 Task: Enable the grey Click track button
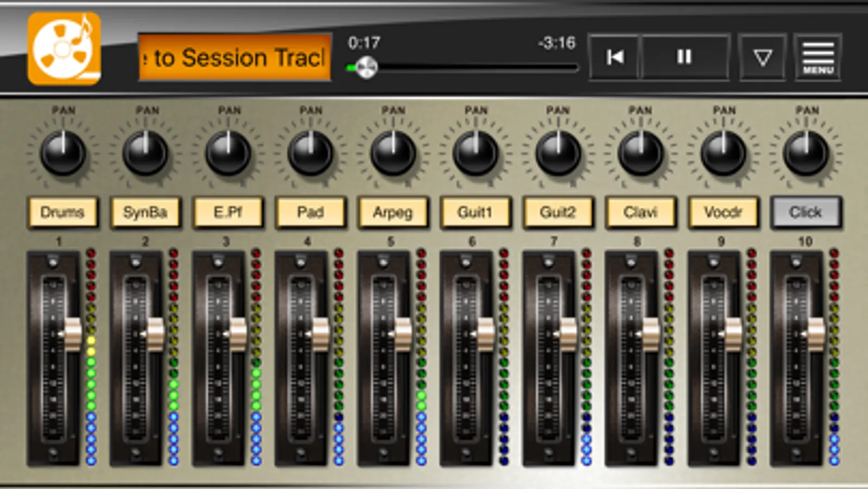(806, 212)
